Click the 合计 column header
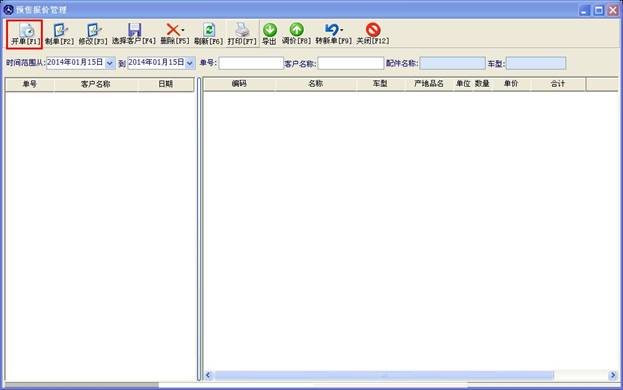 (x=558, y=84)
